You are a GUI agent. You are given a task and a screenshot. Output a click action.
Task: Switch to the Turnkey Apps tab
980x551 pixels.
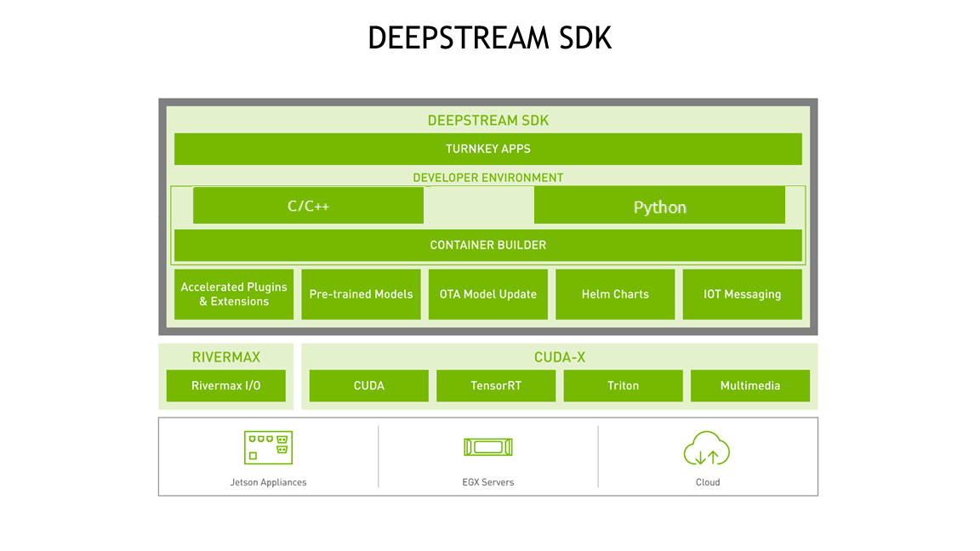[487, 148]
